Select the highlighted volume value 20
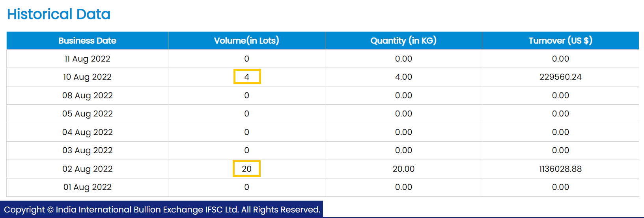Image resolution: width=644 pixels, height=218 pixels. pos(246,169)
